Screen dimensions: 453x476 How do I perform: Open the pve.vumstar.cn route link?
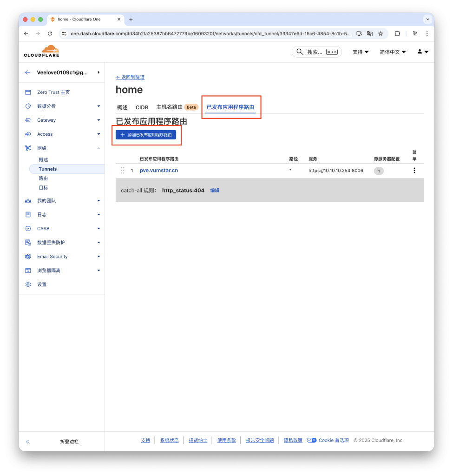(159, 171)
